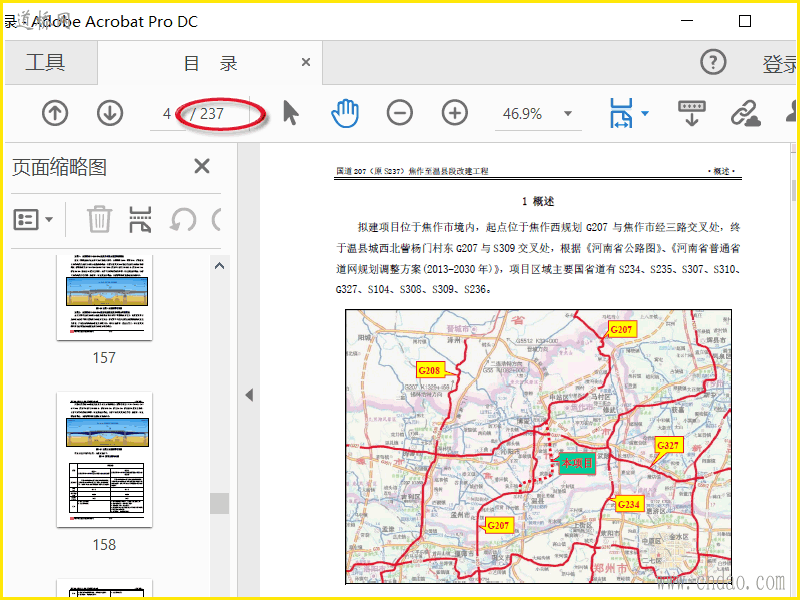Click the 页面缩略图 panel title
This screenshot has height=600, width=800.
pos(60,167)
